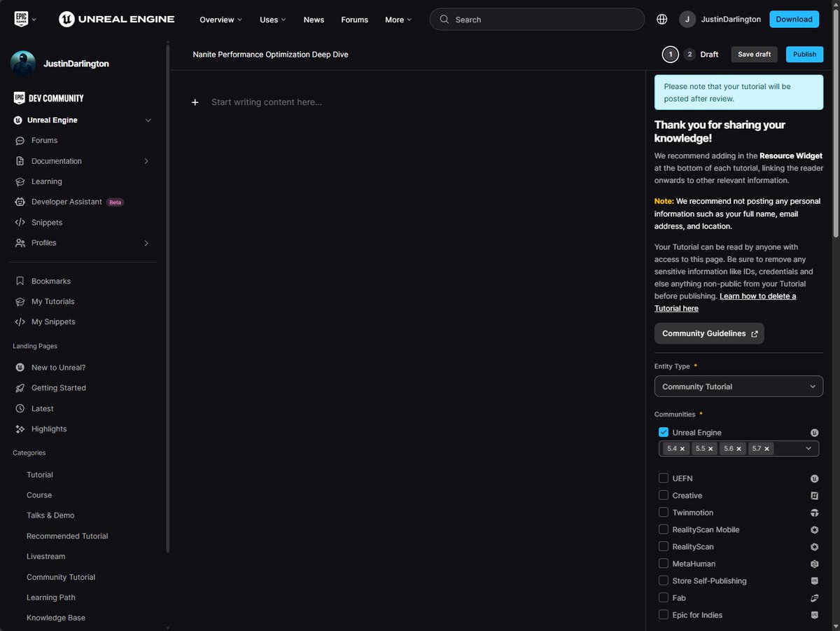Expand the Profiles submenu chevron
Screen dimensions: 840x631
click(146, 243)
